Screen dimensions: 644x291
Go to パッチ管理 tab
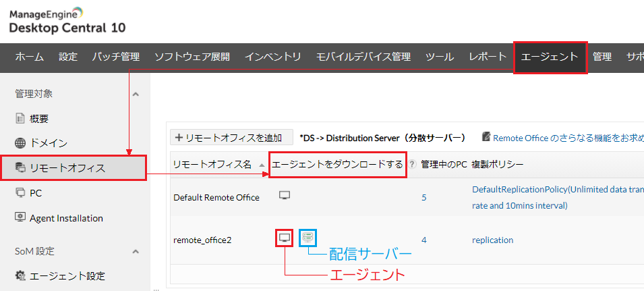(116, 57)
